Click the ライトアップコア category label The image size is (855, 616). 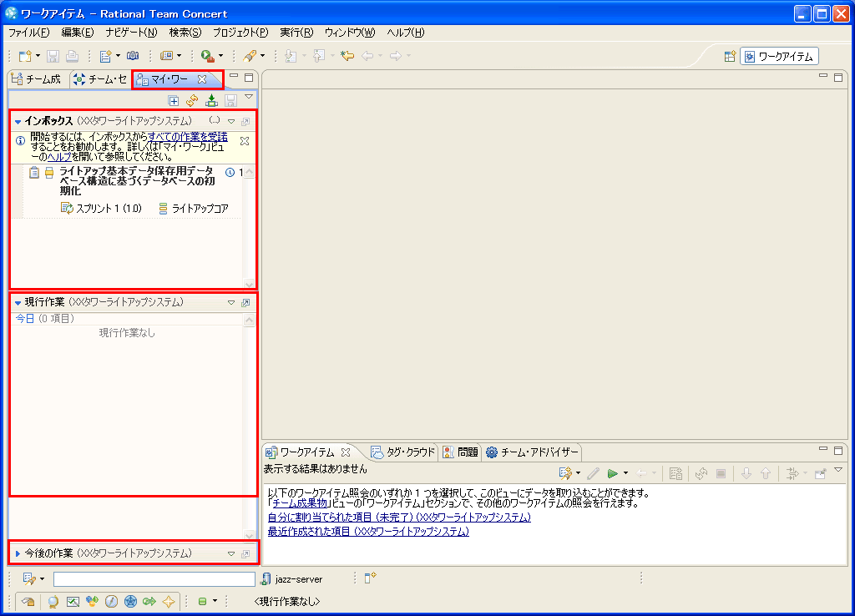pyautogui.click(x=194, y=208)
